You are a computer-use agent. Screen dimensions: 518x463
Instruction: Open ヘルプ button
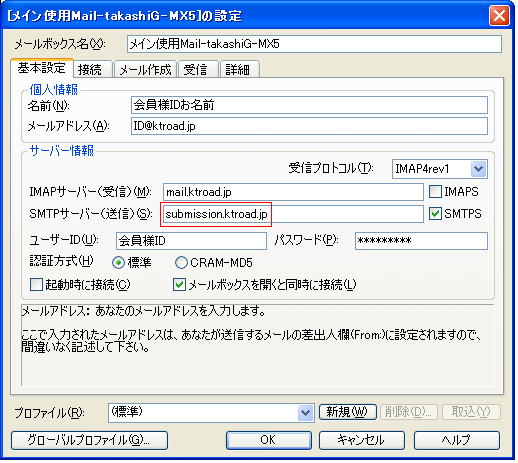point(457,440)
